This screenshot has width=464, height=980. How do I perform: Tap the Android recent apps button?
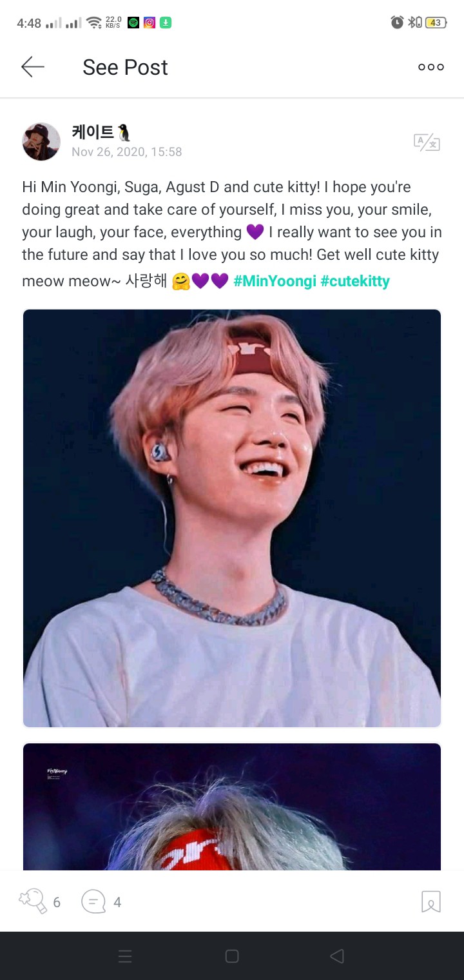pos(126,956)
